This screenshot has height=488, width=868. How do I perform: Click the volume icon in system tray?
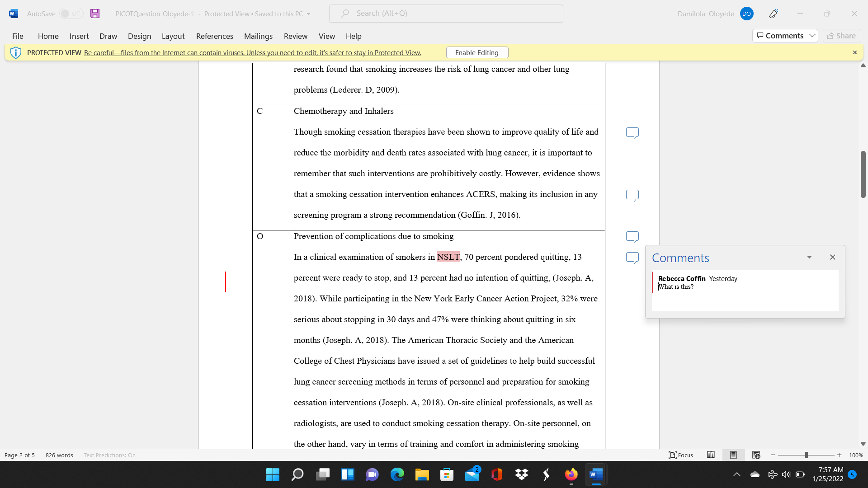786,474
